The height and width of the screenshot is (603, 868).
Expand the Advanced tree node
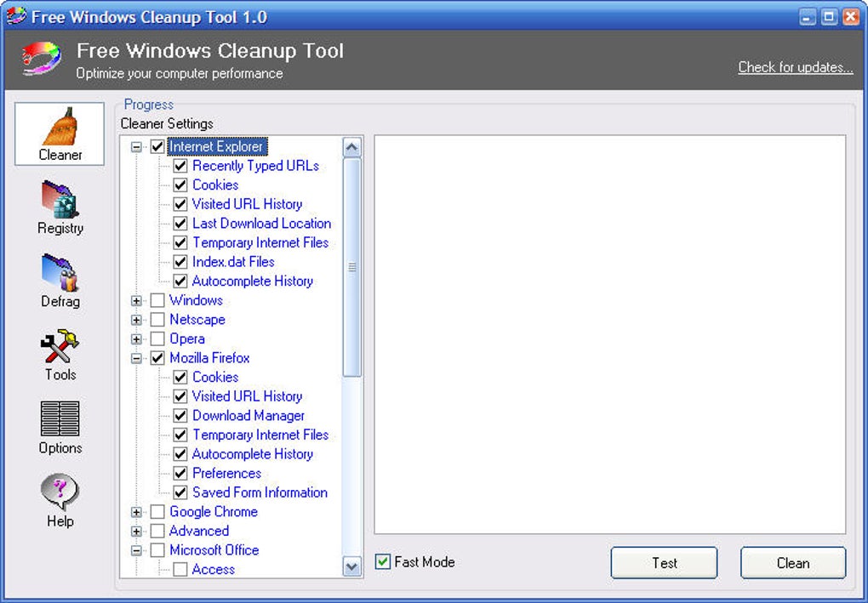[x=136, y=531]
